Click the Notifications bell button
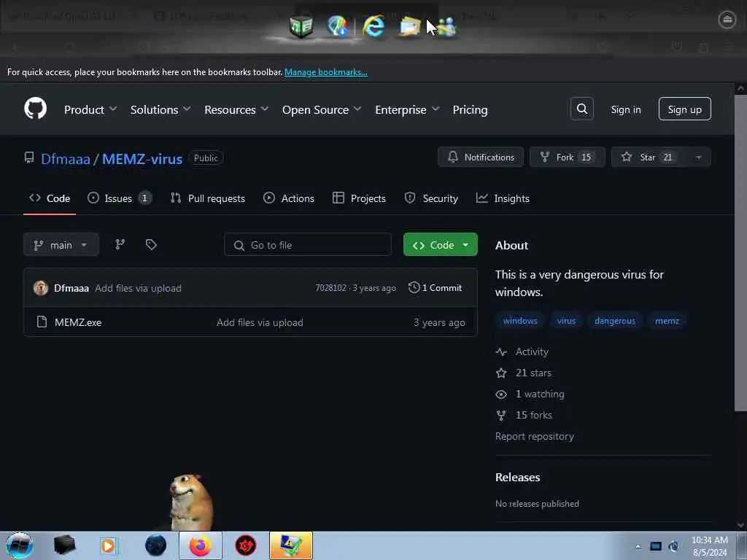747x560 pixels. pyautogui.click(x=481, y=157)
